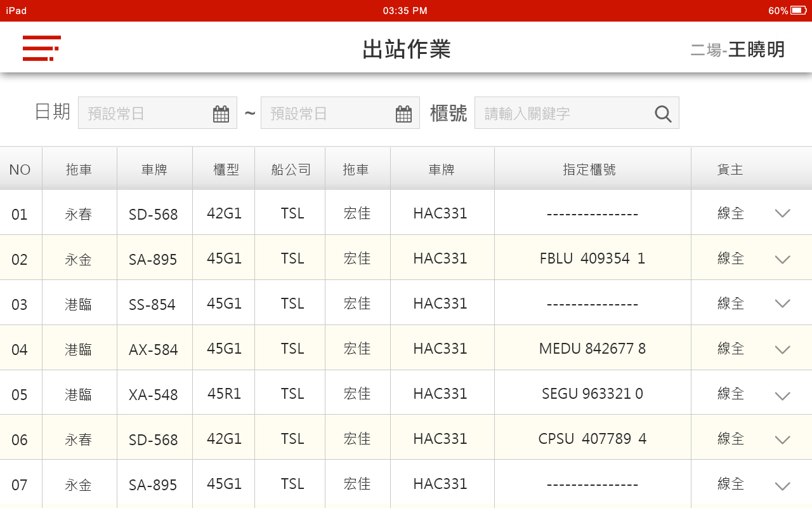Select container MEDU 842677 8
The image size is (812, 508).
(593, 349)
